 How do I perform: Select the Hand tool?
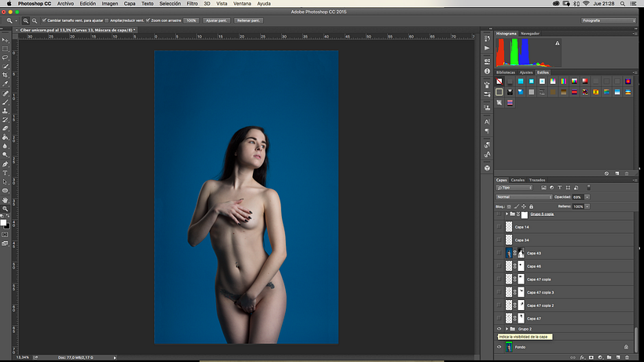(x=5, y=200)
